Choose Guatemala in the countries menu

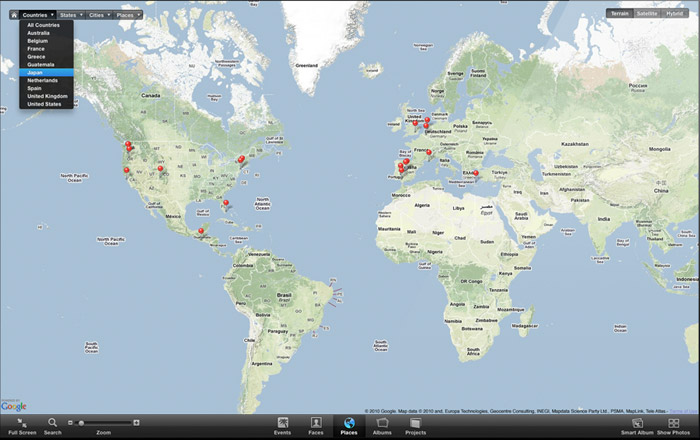(41, 64)
